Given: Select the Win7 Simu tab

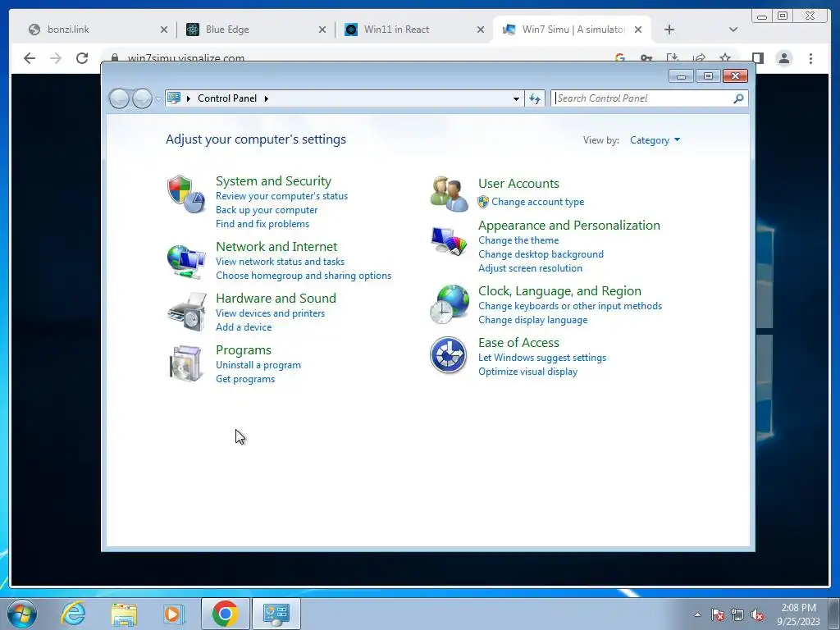Looking at the screenshot, I should pos(571,30).
